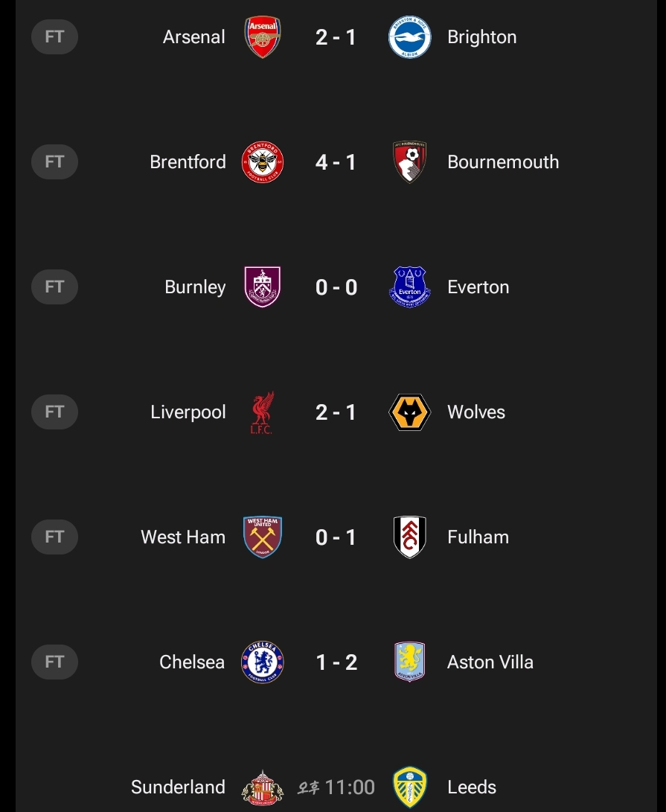This screenshot has height=812, width=666.
Task: Tap the Burnley club crest
Action: 263,287
